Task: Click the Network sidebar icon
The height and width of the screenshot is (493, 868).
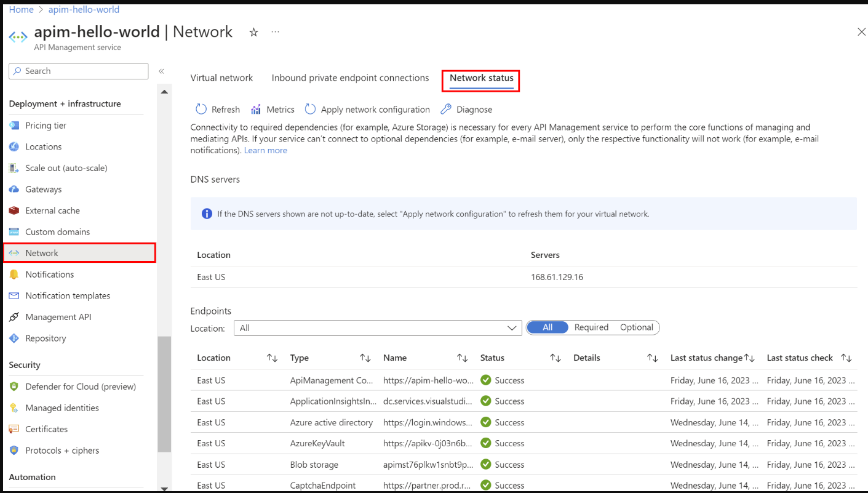Action: click(14, 253)
